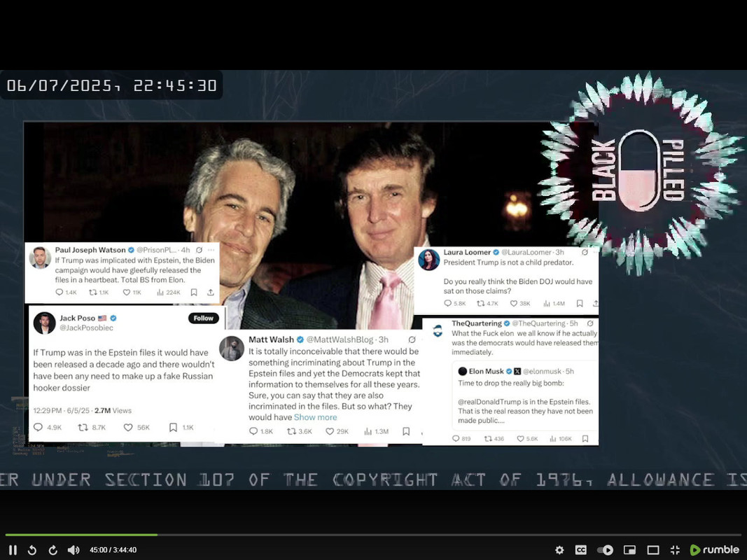The width and height of the screenshot is (747, 560).
Task: Rewind the video with the back arrow
Action: click(32, 550)
